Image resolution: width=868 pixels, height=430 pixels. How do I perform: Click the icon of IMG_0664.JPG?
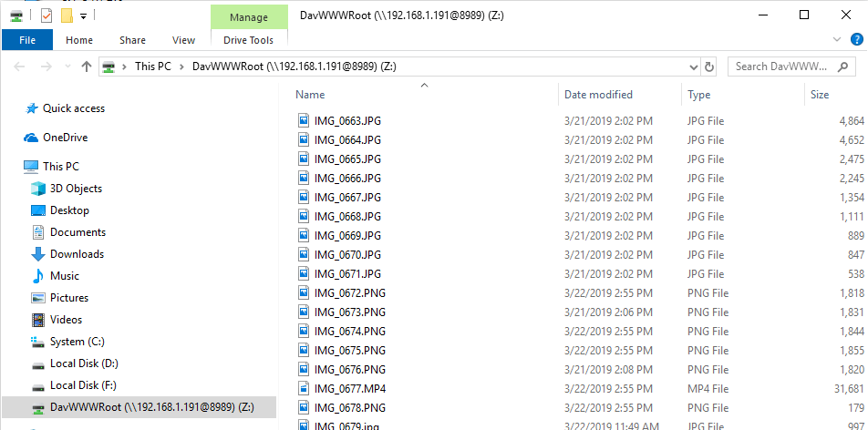[x=303, y=140]
